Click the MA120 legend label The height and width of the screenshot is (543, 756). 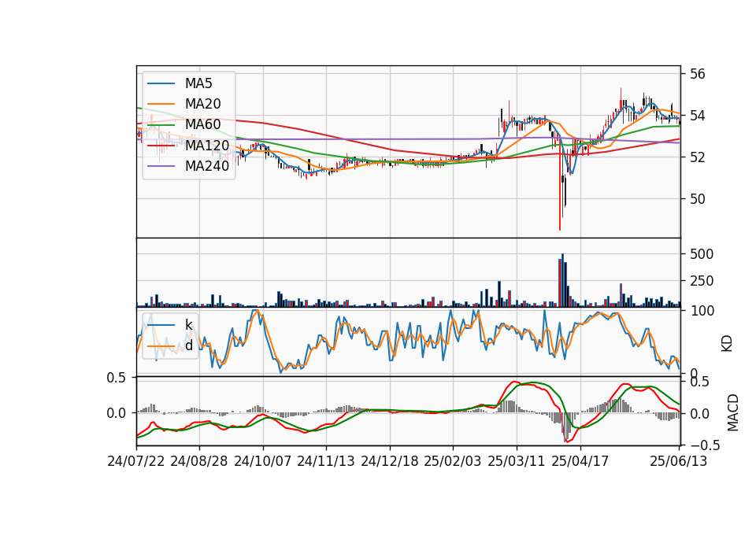207,145
